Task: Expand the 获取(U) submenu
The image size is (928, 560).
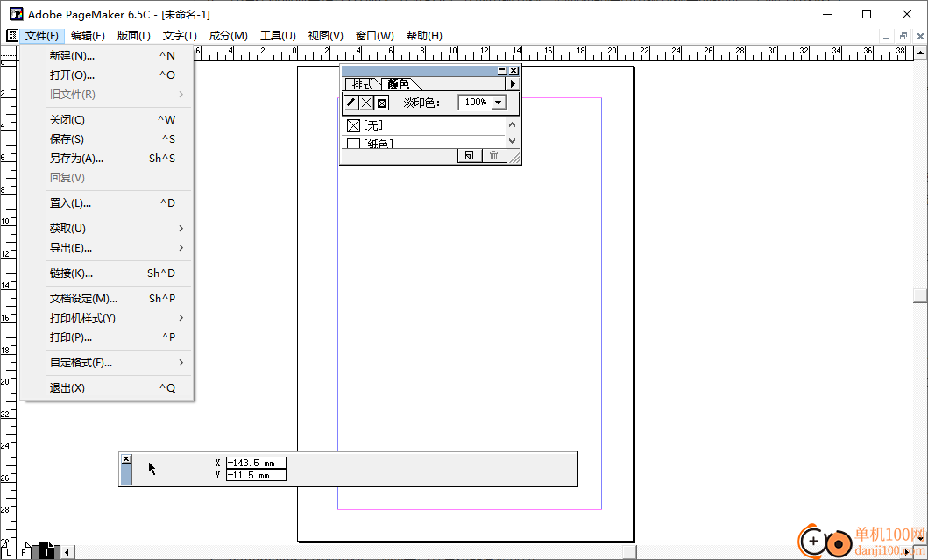Action: (x=107, y=229)
